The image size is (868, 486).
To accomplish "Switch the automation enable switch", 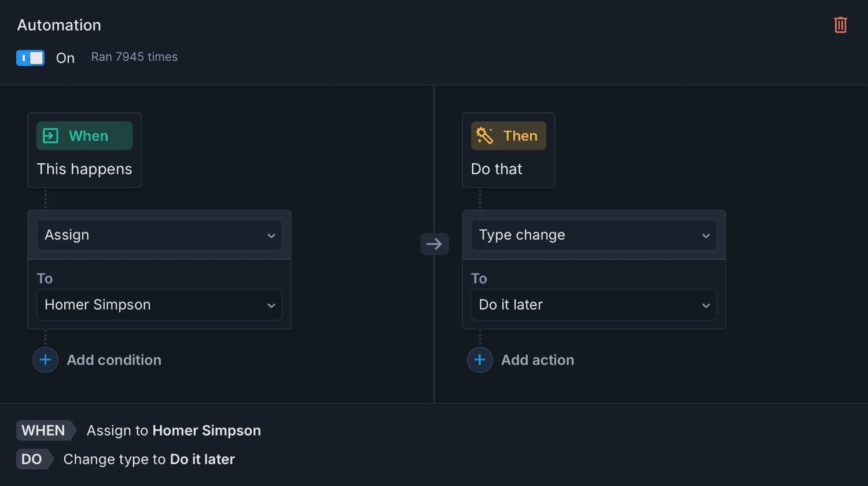I will [30, 58].
